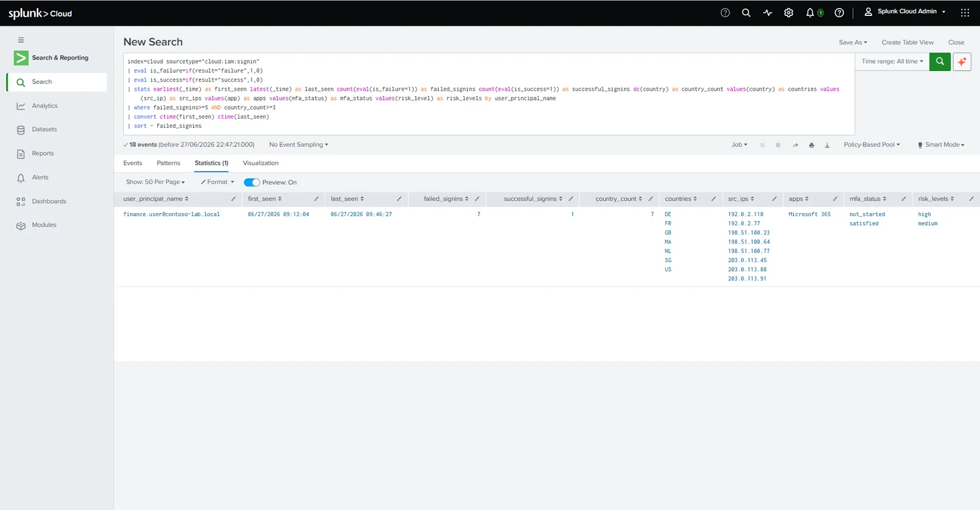Open the activity pulse icon
980x510 pixels.
point(767,12)
